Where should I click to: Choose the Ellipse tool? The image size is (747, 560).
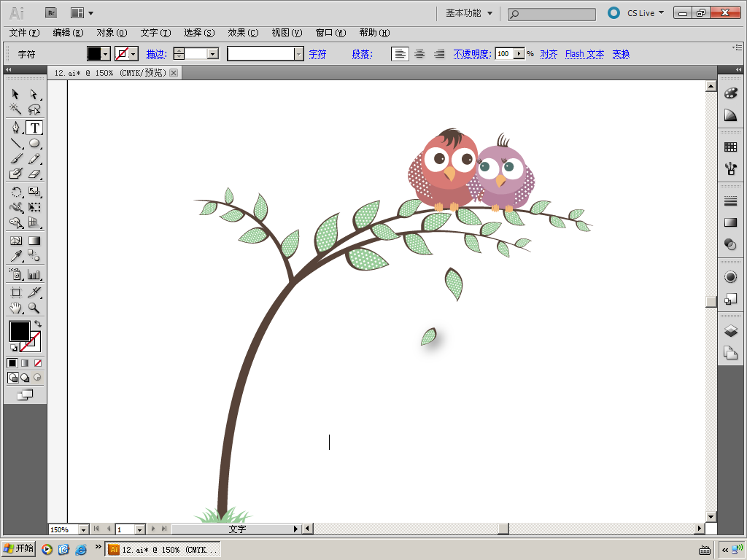[x=34, y=144]
